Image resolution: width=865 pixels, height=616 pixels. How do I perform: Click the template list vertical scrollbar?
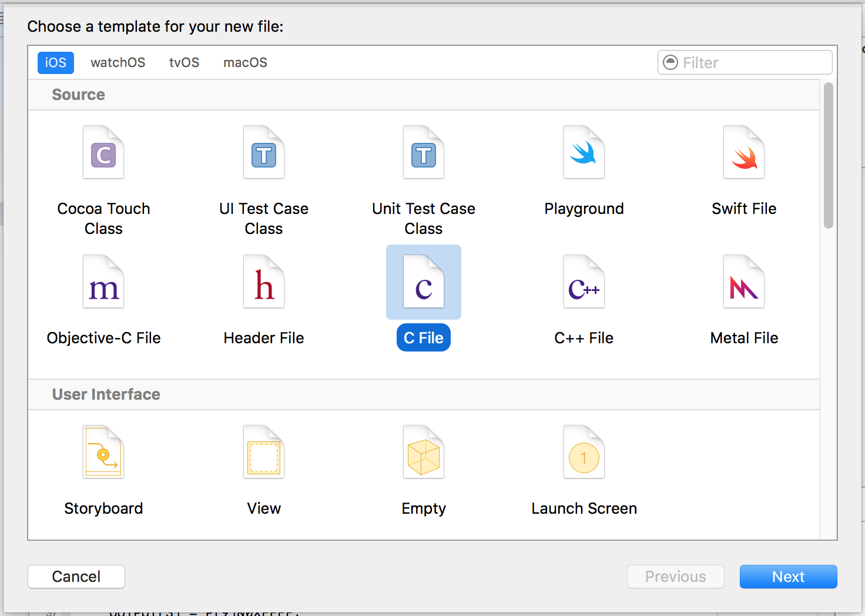[829, 156]
